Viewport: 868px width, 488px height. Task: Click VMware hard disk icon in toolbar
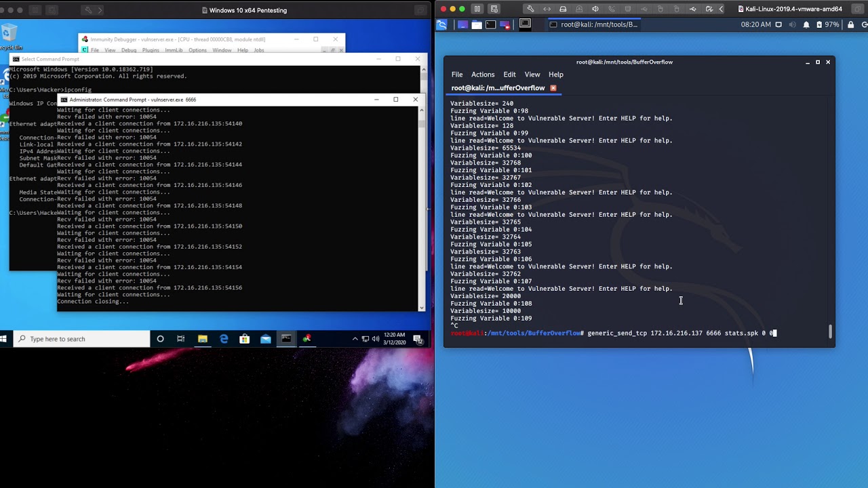point(563,9)
